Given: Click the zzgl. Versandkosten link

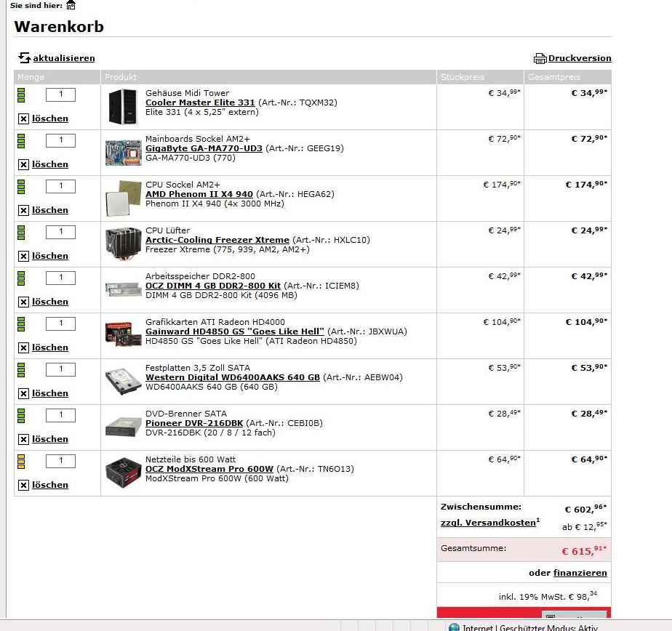Looking at the screenshot, I should click(490, 523).
